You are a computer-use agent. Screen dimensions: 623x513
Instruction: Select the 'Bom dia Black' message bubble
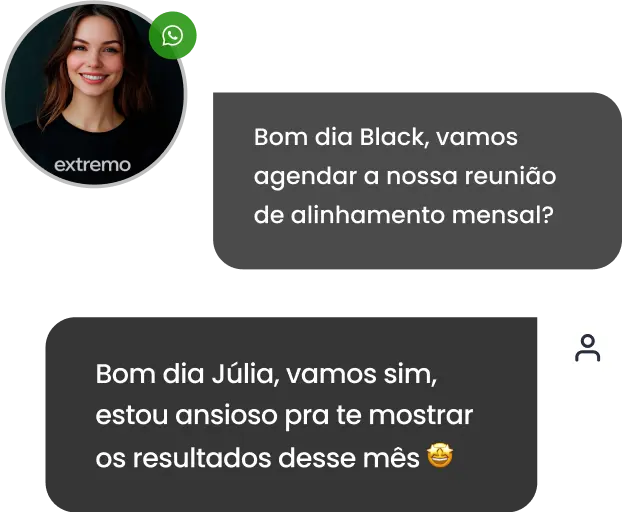(x=417, y=181)
